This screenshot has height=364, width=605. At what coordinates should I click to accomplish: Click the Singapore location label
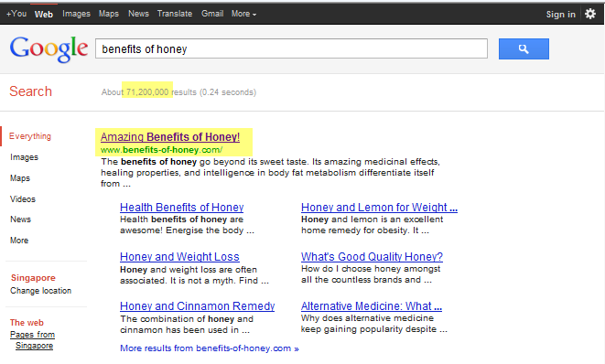pos(33,278)
